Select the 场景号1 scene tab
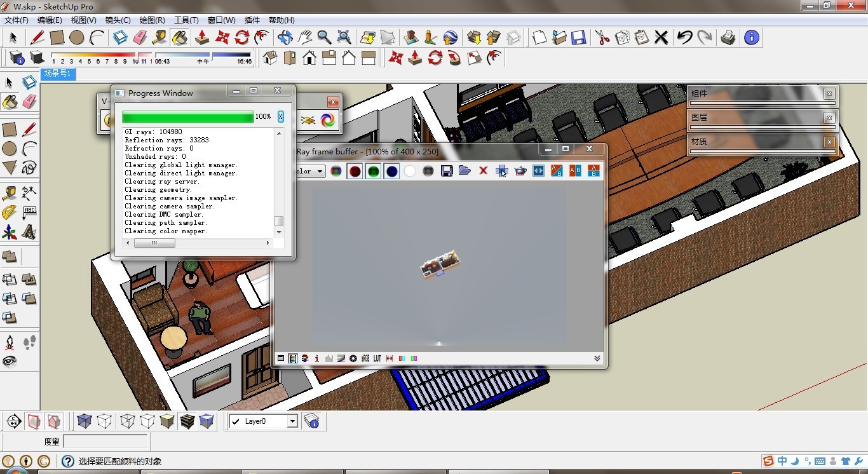This screenshot has height=474, width=868. click(58, 74)
